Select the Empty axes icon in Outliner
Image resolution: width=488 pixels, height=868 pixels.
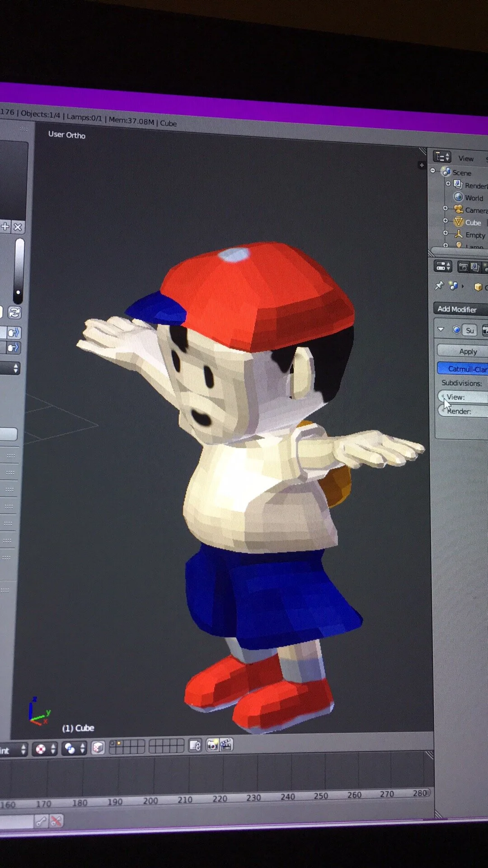[x=459, y=234]
